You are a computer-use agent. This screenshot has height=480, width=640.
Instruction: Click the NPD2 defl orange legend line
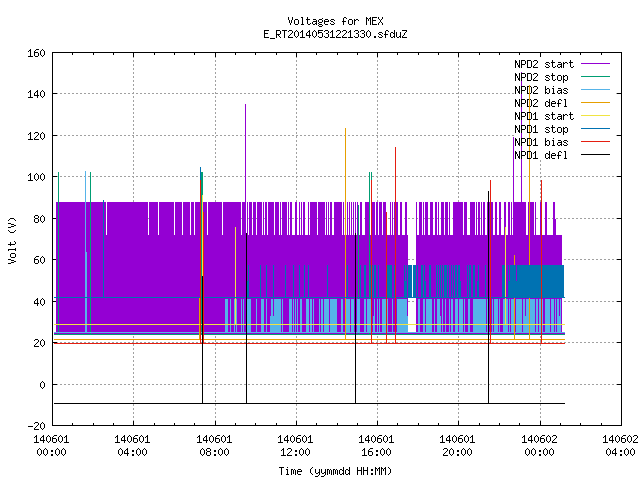[x=595, y=103]
